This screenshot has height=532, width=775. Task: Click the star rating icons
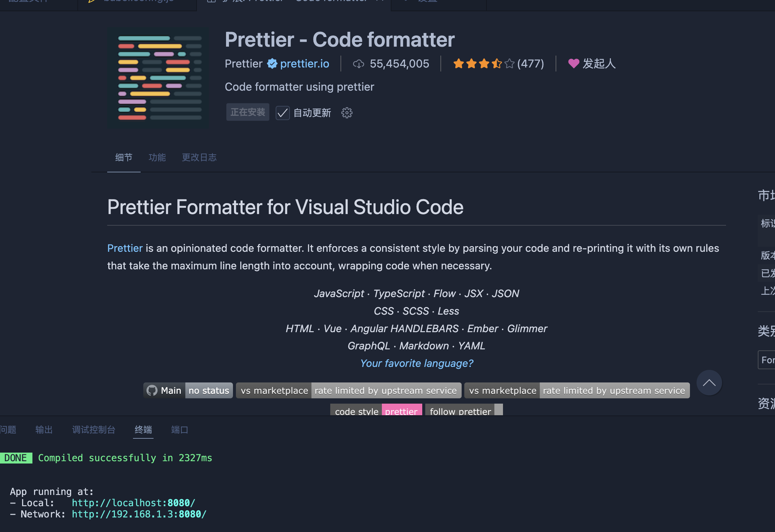point(483,63)
